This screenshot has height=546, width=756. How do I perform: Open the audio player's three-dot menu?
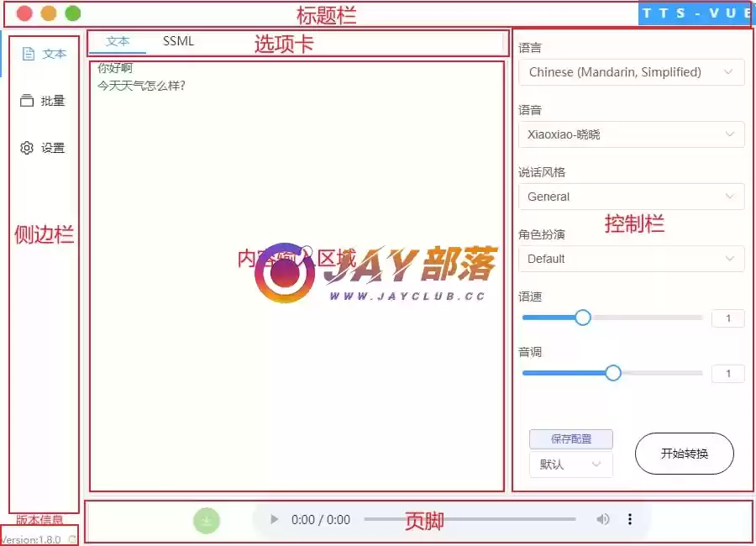(630, 520)
